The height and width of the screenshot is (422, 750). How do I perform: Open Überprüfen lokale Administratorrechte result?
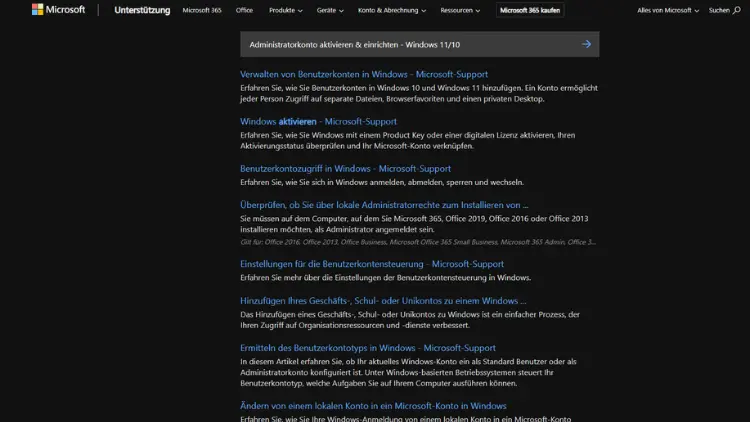point(384,205)
